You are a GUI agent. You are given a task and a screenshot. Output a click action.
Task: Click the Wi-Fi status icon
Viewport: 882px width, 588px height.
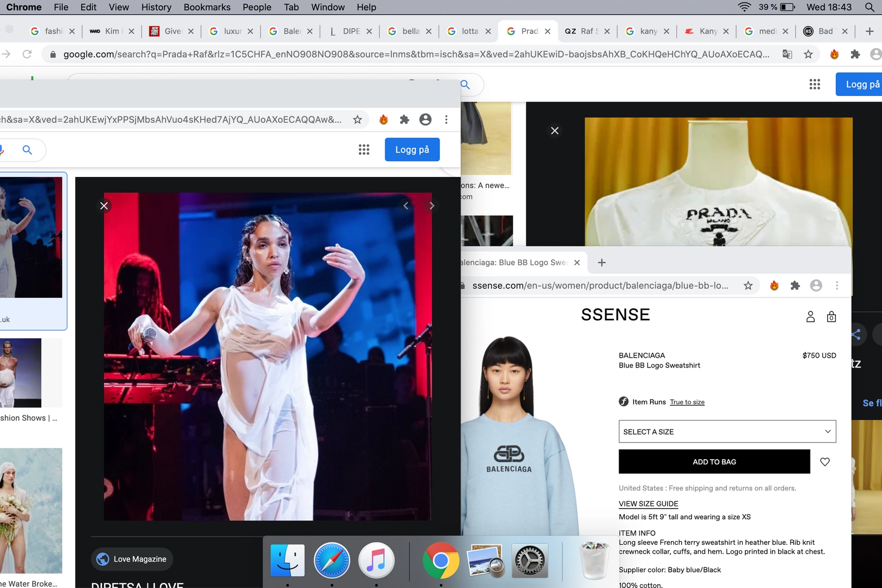(x=744, y=7)
